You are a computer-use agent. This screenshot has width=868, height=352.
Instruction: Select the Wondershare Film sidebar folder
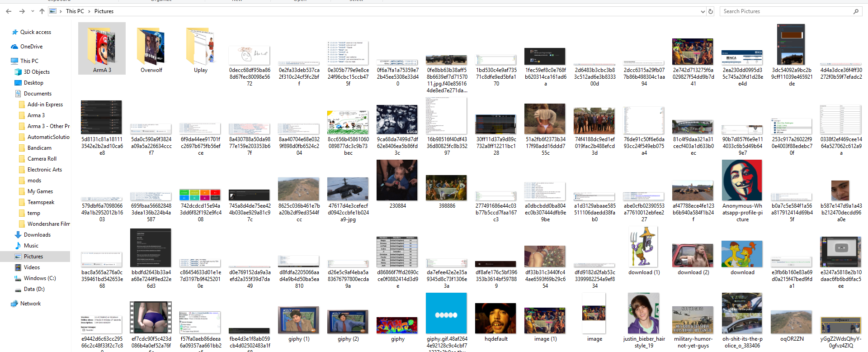coord(49,224)
